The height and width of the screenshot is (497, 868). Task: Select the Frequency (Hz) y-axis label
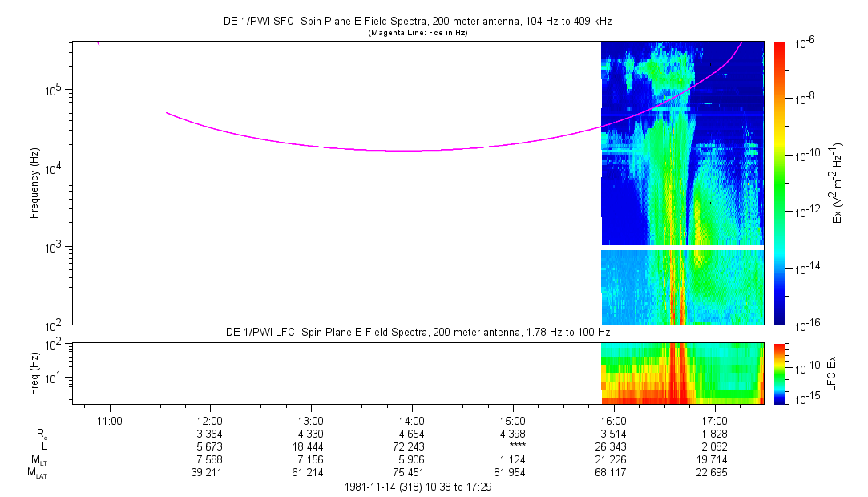(34, 184)
